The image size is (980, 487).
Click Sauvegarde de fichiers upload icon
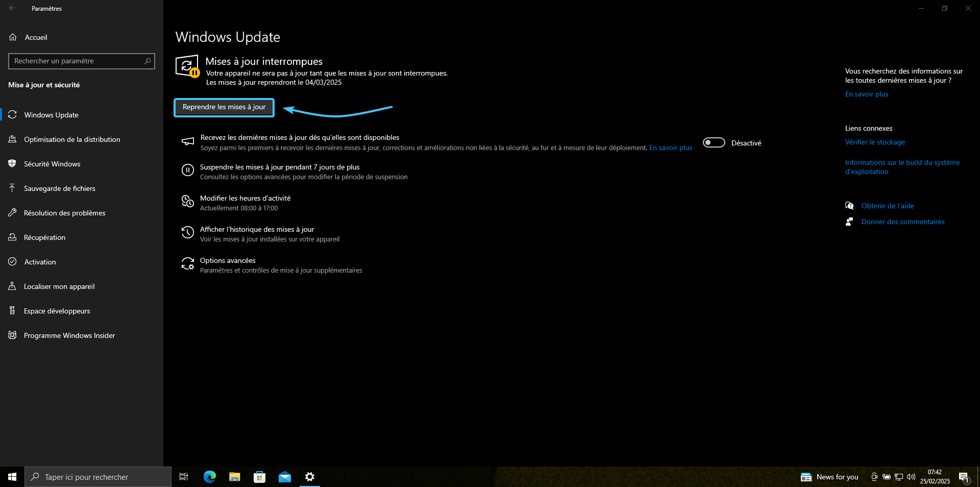(13, 188)
